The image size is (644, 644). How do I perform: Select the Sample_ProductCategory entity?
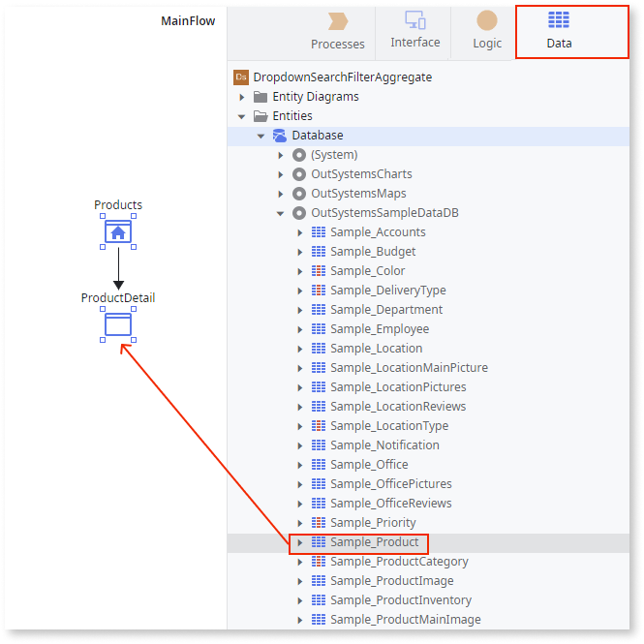tap(398, 562)
